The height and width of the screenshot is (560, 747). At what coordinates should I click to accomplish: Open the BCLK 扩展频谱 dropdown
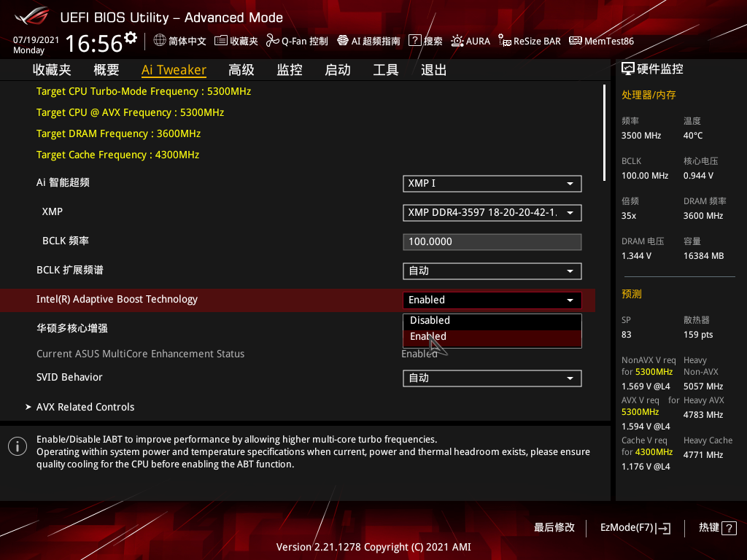point(492,271)
